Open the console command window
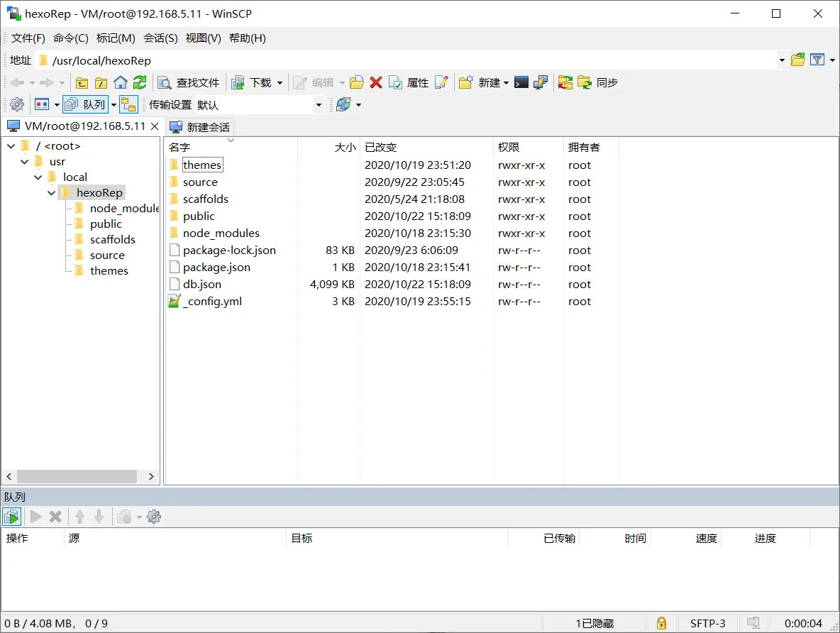The image size is (840, 633). [x=521, y=82]
